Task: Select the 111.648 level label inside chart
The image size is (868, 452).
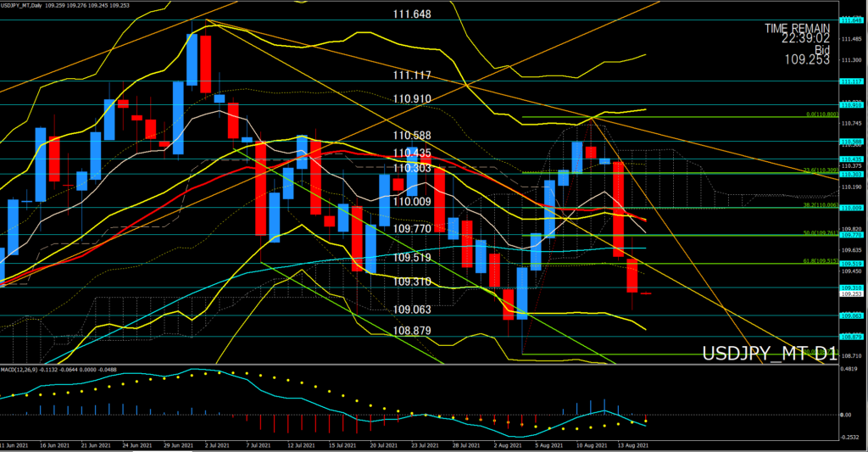Action: (x=412, y=14)
